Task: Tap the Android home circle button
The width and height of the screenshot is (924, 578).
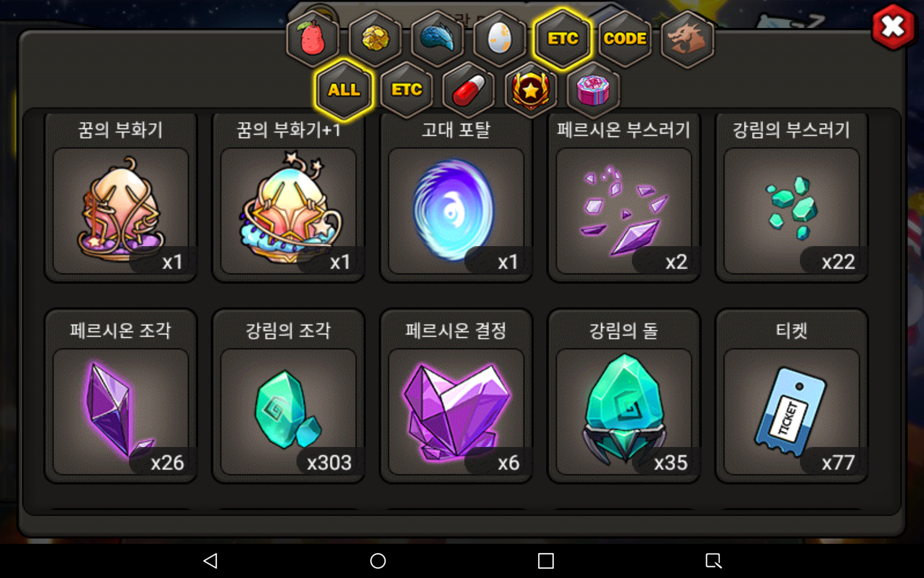Action: coord(378,561)
